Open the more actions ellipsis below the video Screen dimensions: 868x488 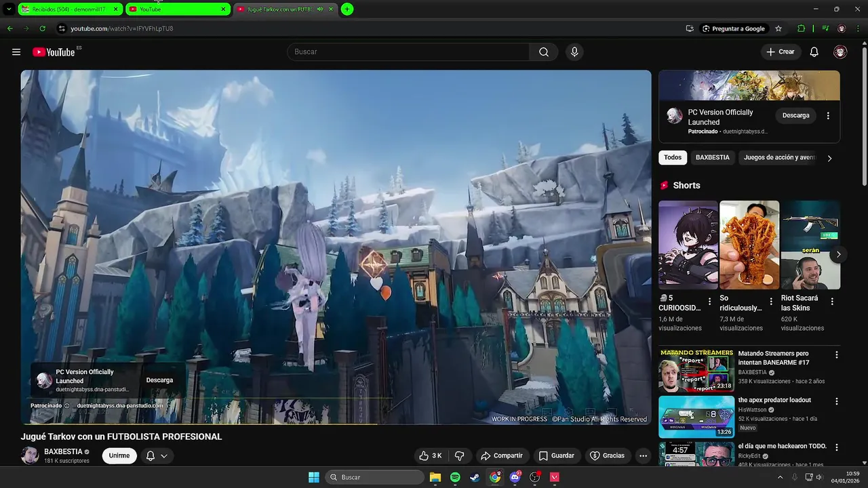tap(643, 455)
